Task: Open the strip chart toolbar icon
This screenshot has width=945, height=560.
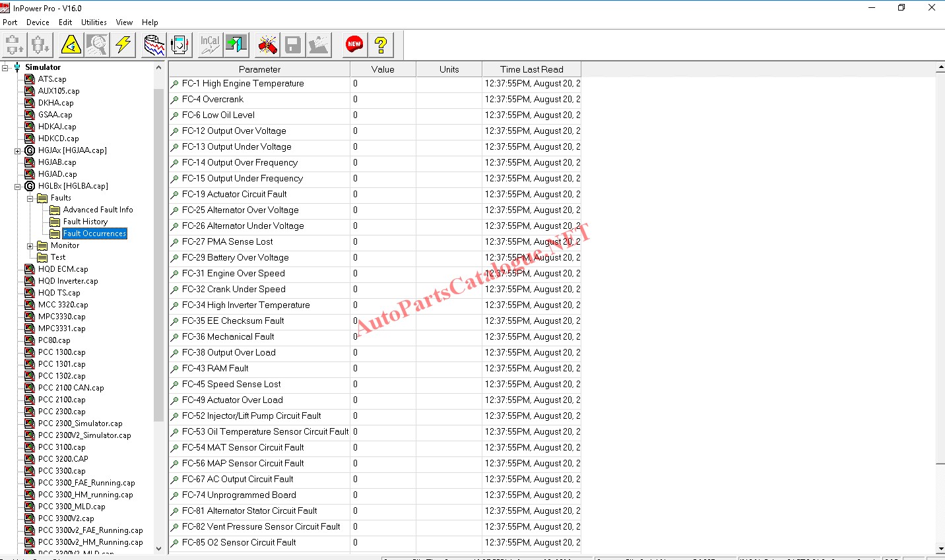Action: pos(154,45)
